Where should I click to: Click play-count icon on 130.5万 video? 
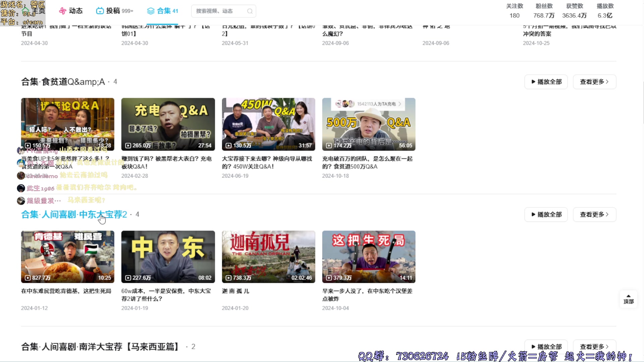(228, 145)
